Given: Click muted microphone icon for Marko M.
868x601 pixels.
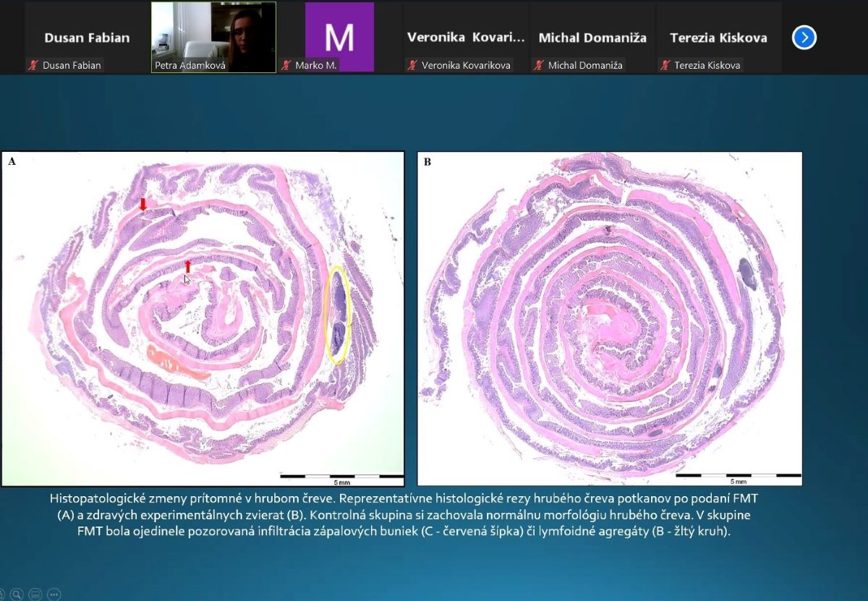Looking at the screenshot, I should [x=286, y=65].
